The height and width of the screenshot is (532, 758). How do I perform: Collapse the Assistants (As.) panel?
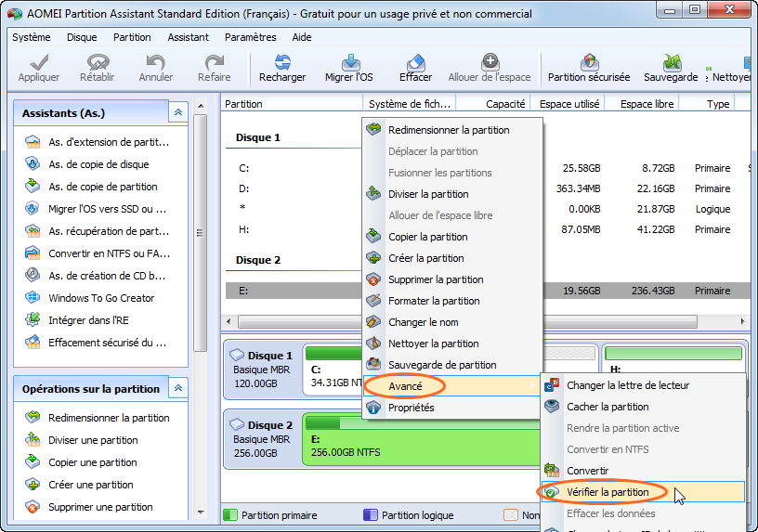click(178, 112)
